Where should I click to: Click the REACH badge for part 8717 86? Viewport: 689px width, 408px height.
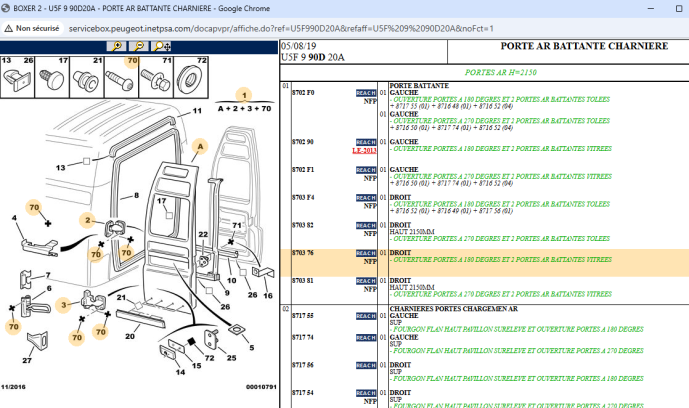click(366, 365)
